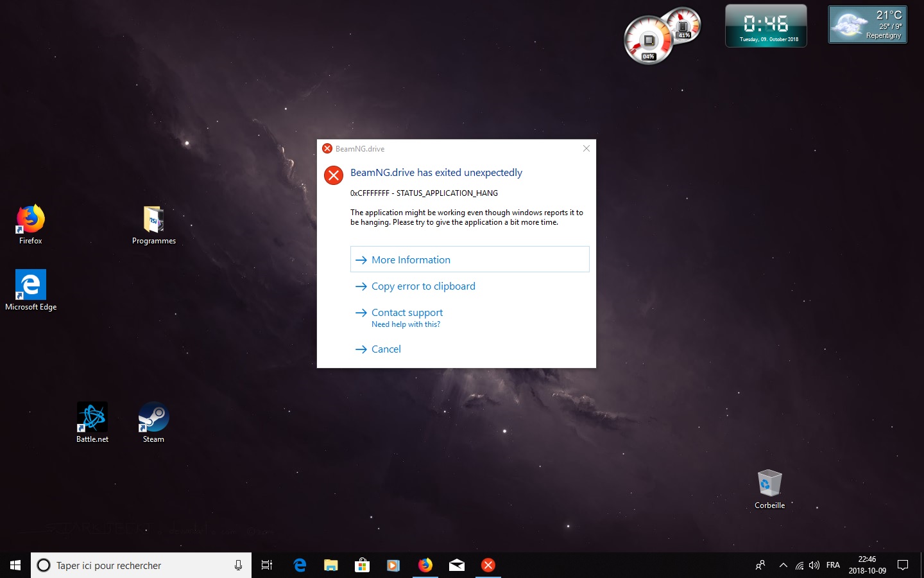Expand hidden system tray icons
This screenshot has height=578, width=924.
coord(783,565)
